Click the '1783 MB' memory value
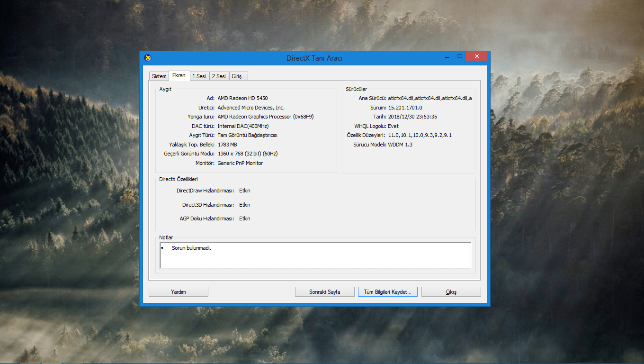The width and height of the screenshot is (644, 364). pyautogui.click(x=227, y=145)
